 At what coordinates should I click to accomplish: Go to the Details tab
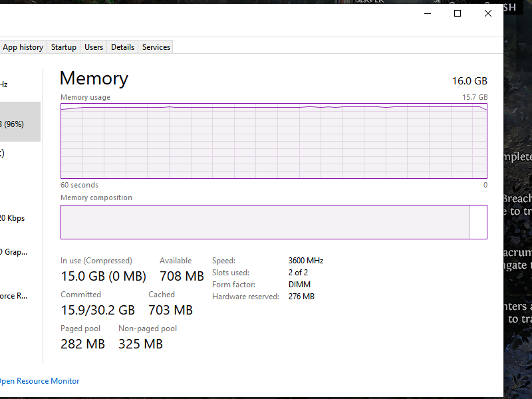pyautogui.click(x=122, y=47)
